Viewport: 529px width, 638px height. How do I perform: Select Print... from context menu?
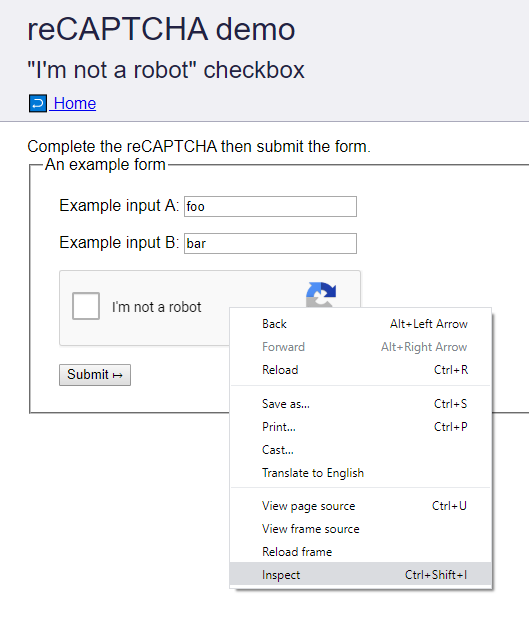point(361,427)
